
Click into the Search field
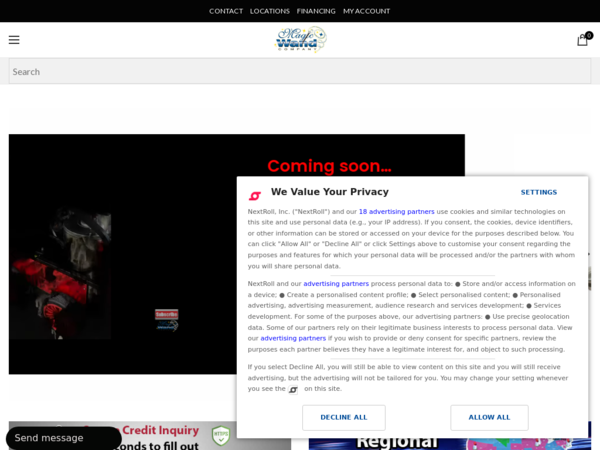(300, 72)
